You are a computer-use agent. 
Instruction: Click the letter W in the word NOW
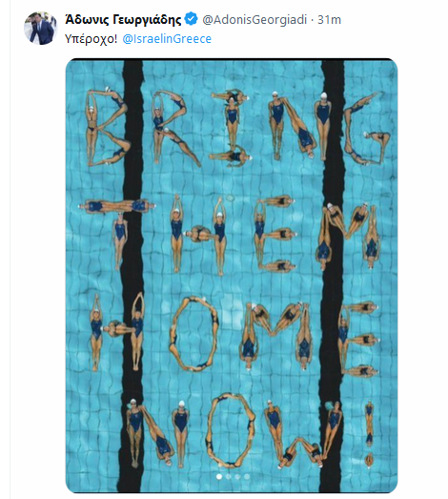(301, 433)
